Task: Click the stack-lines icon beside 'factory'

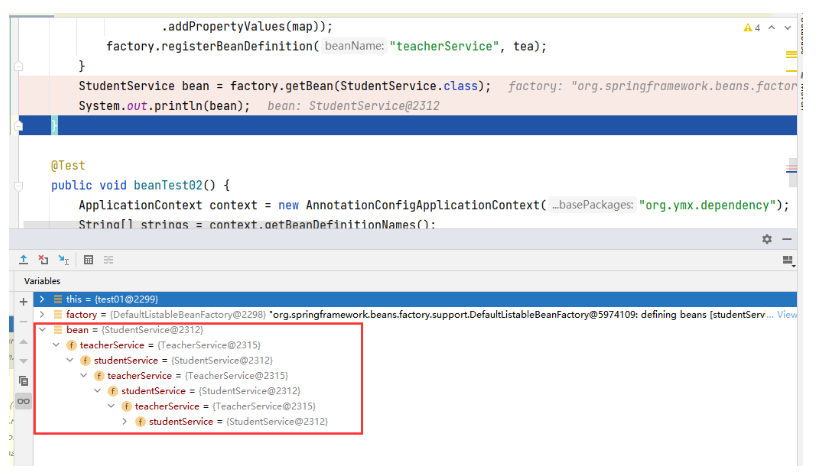Action: 58,314
